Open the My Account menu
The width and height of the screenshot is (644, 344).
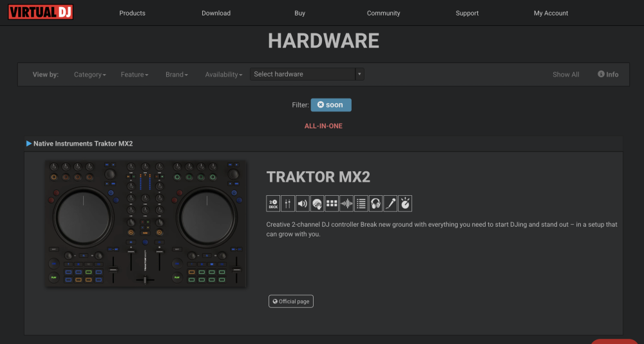[x=551, y=13]
